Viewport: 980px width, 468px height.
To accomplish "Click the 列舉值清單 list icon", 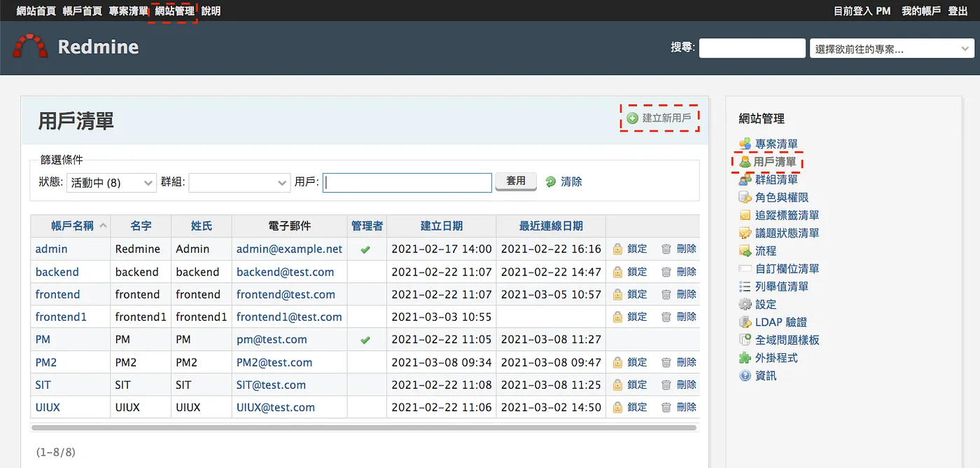I will pos(745,287).
